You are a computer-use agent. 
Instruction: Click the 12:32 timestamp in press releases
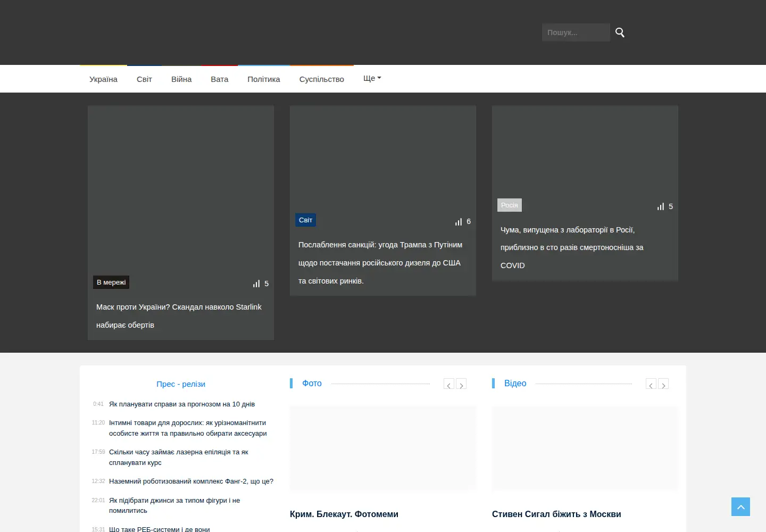98,481
